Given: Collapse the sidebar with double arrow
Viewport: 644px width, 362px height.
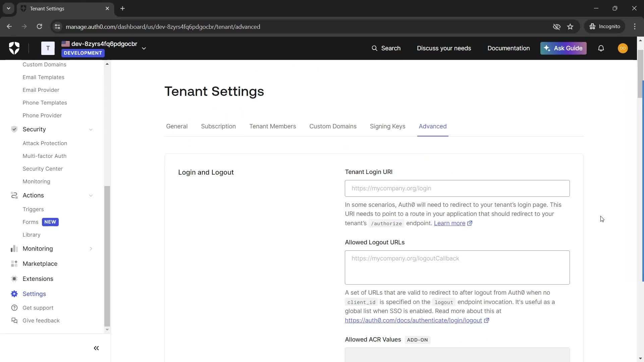Looking at the screenshot, I should (96, 348).
